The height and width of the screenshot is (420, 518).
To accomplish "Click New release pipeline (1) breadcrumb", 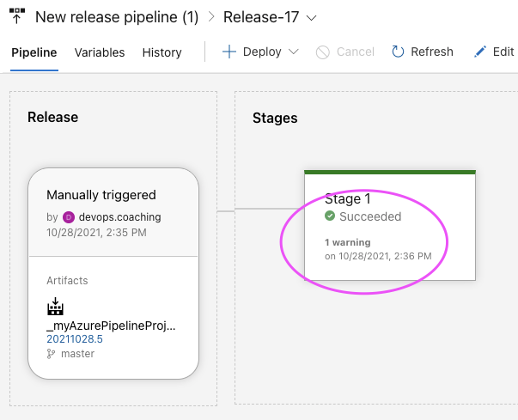I will click(119, 17).
